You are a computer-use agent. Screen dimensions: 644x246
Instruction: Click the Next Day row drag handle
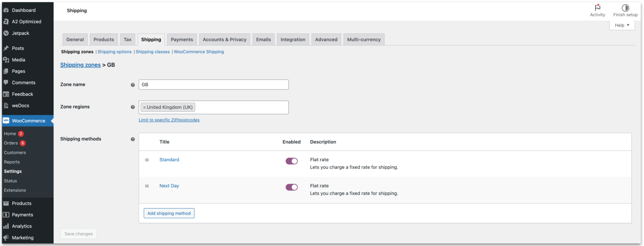coord(147,186)
